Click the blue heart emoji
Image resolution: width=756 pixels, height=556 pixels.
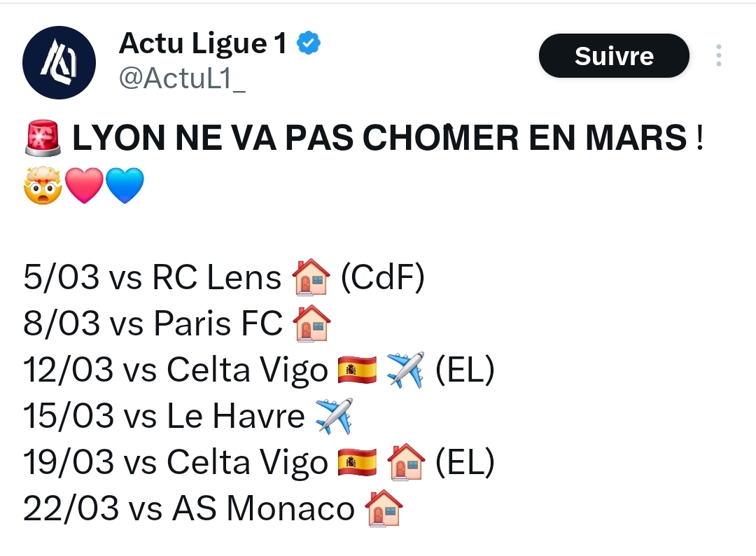point(125,185)
